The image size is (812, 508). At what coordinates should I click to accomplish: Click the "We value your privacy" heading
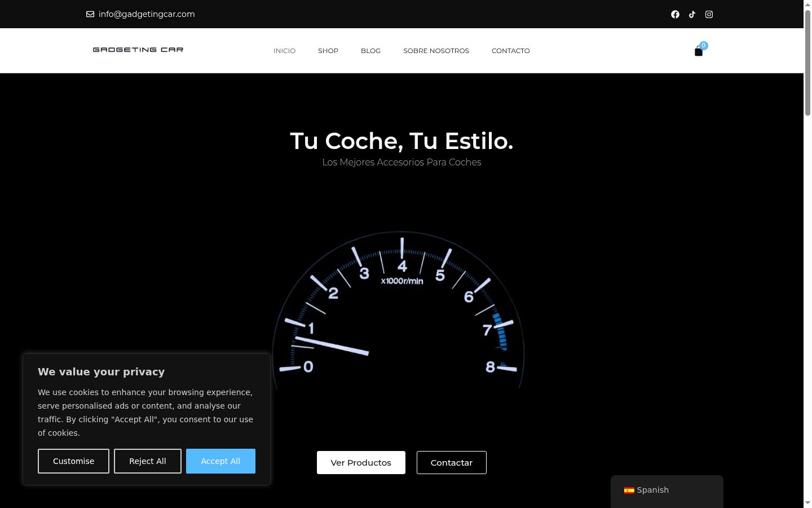[101, 371]
